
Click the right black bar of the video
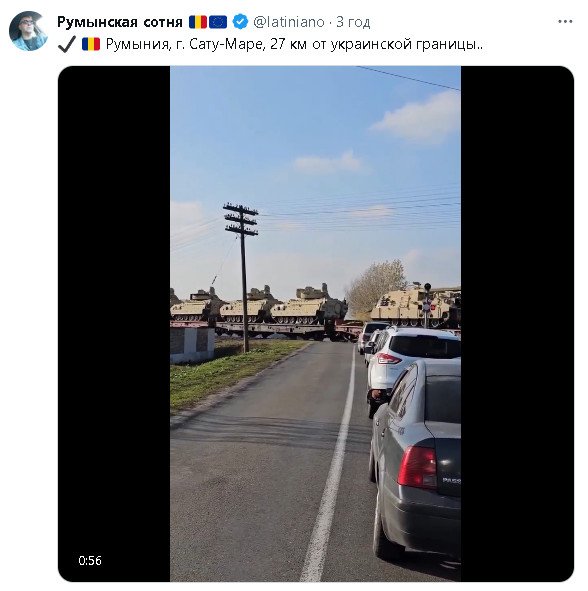coord(517,324)
